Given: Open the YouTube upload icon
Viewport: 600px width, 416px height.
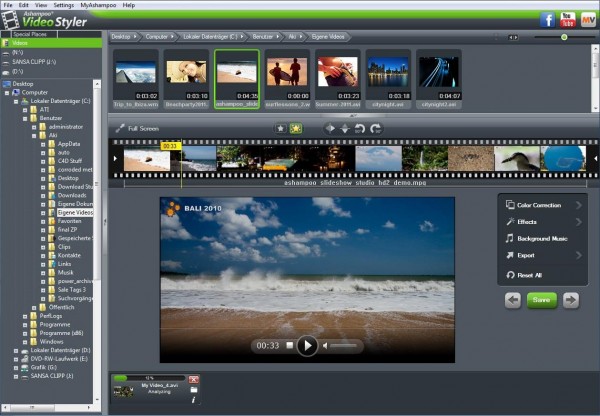Looking at the screenshot, I should point(567,20).
